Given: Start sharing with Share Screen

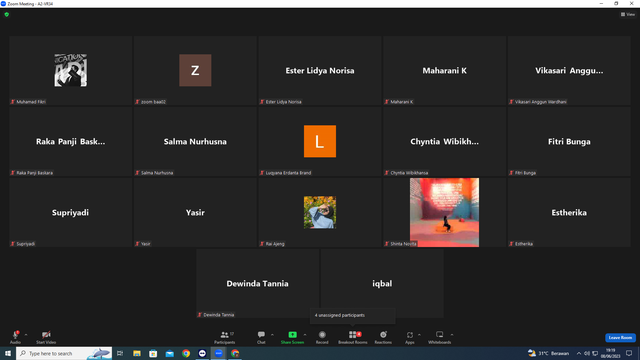Looking at the screenshot, I should 292,337.
